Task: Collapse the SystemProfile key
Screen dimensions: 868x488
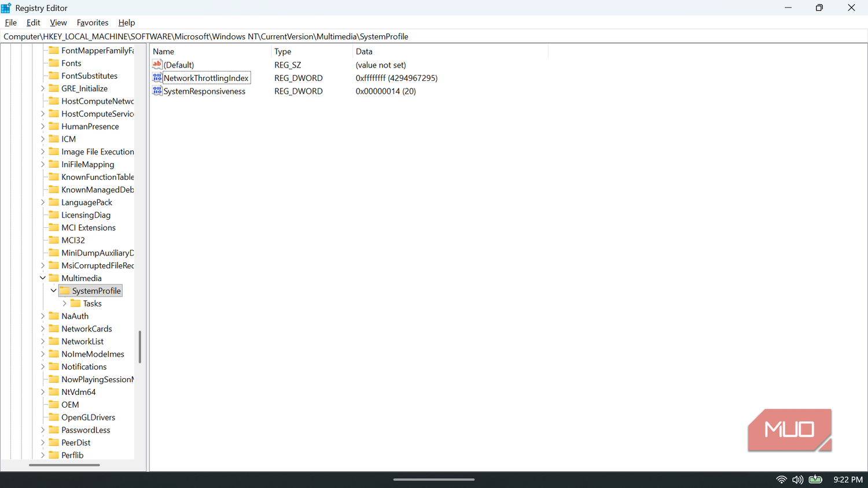Action: point(53,291)
